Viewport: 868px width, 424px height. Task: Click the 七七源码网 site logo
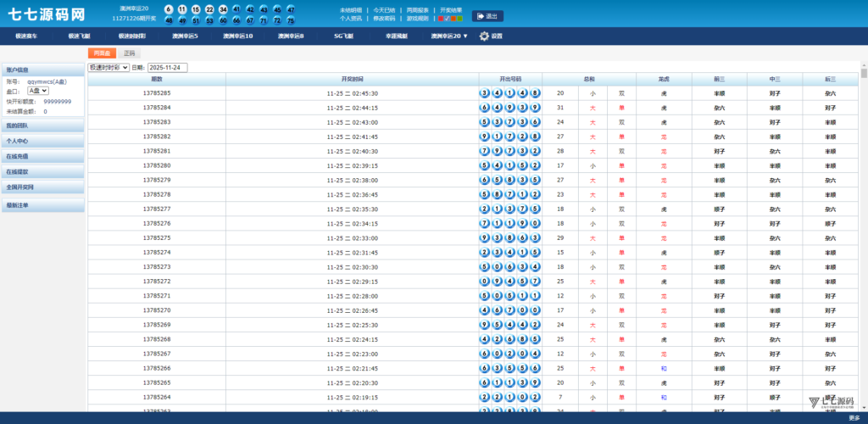click(47, 15)
